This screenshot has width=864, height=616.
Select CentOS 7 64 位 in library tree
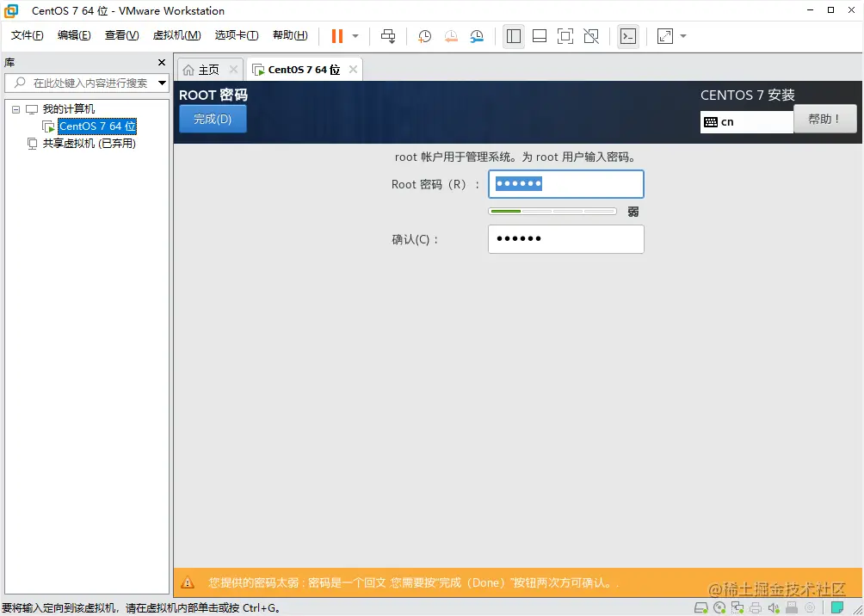click(x=97, y=126)
